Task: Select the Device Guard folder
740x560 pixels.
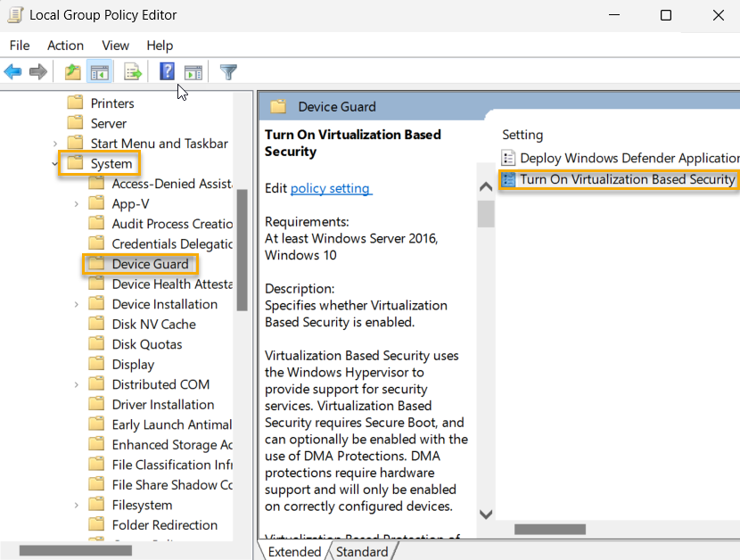Action: [x=140, y=263]
